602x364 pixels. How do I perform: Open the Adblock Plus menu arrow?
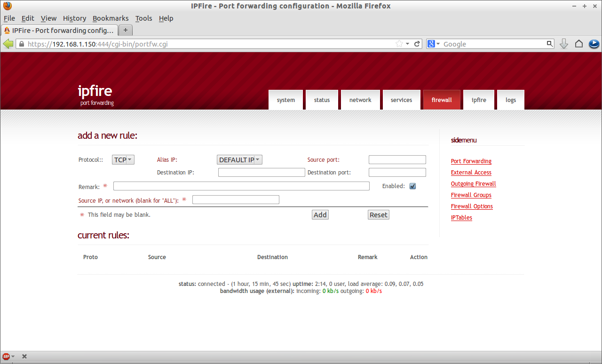pyautogui.click(x=13, y=356)
